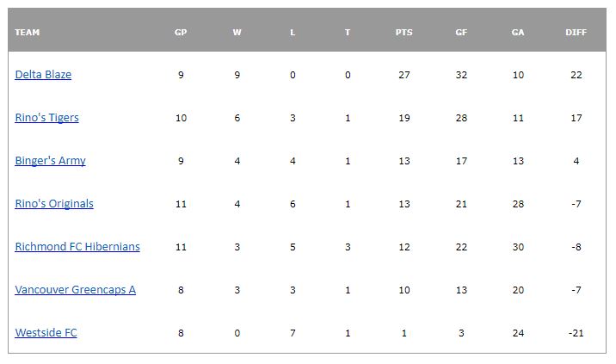
Task: Open the Rino's Tigers team page
Action: (x=46, y=118)
